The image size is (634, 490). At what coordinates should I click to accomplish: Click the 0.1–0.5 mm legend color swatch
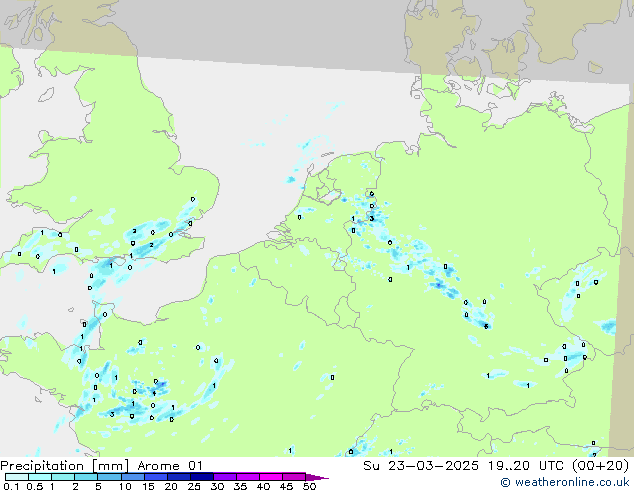click(x=17, y=477)
